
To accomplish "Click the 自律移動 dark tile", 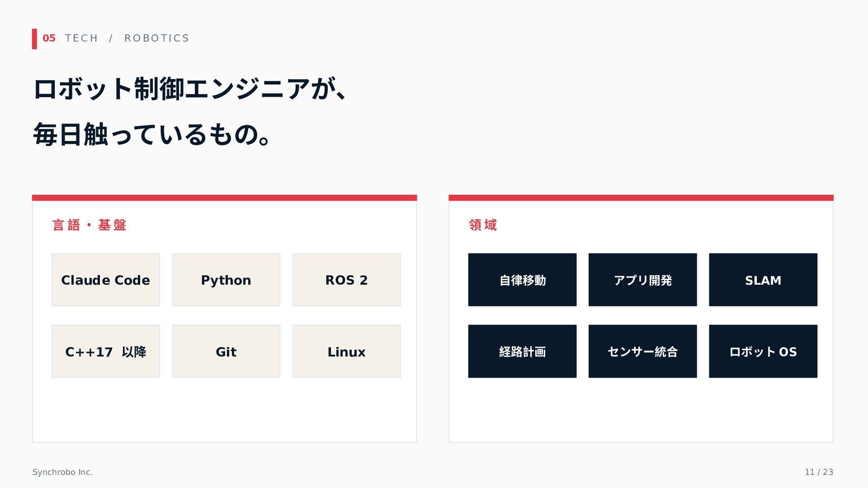I will click(x=522, y=280).
